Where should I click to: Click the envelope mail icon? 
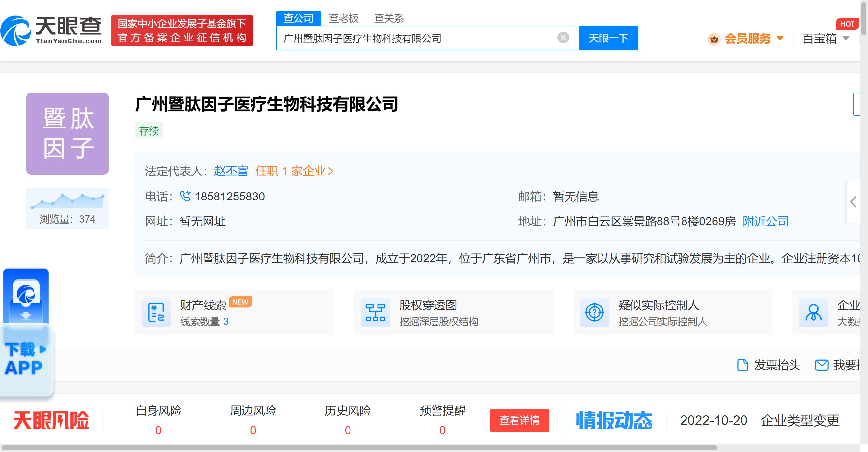point(822,365)
